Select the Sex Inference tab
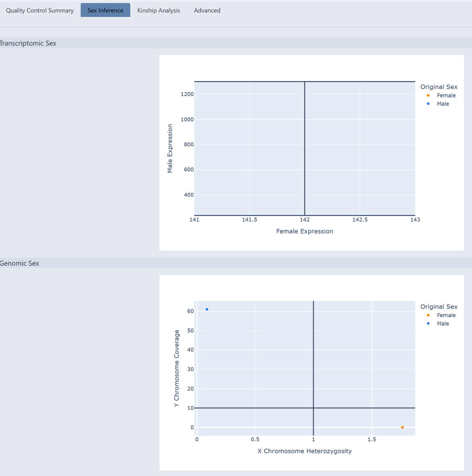Image resolution: width=472 pixels, height=476 pixels. point(105,10)
